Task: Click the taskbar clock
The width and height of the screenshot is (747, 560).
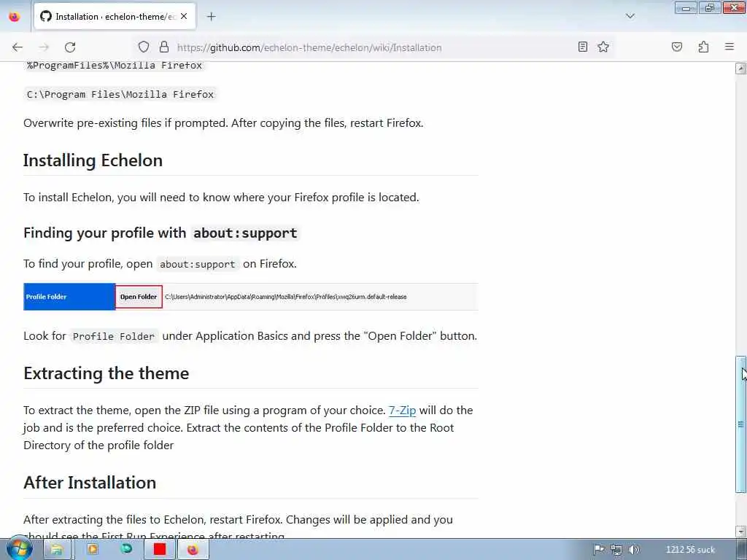Action: (690, 550)
